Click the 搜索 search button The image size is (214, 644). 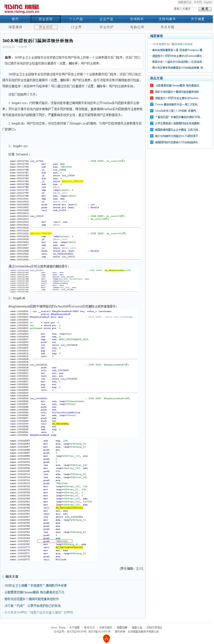click(205, 9)
